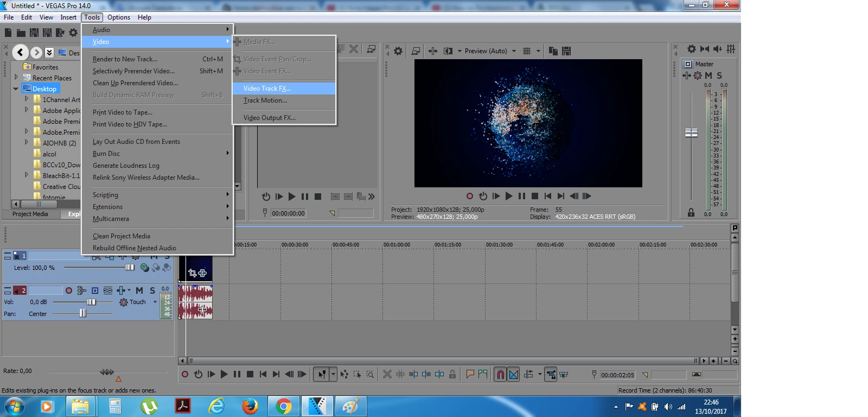The height and width of the screenshot is (417, 868).
Task: Open Master Bus audio properties gear
Action: click(x=692, y=49)
